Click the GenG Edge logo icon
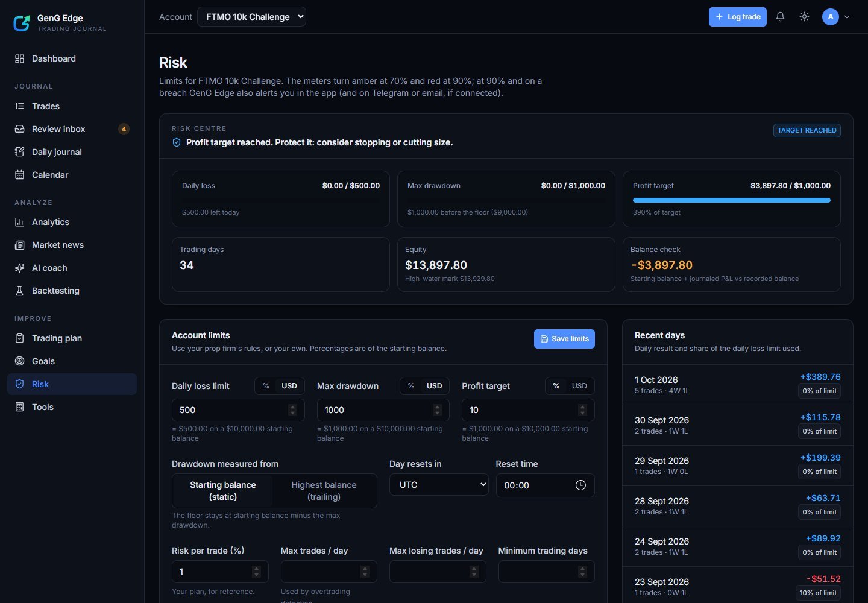The width and height of the screenshot is (868, 603). pyautogui.click(x=22, y=23)
